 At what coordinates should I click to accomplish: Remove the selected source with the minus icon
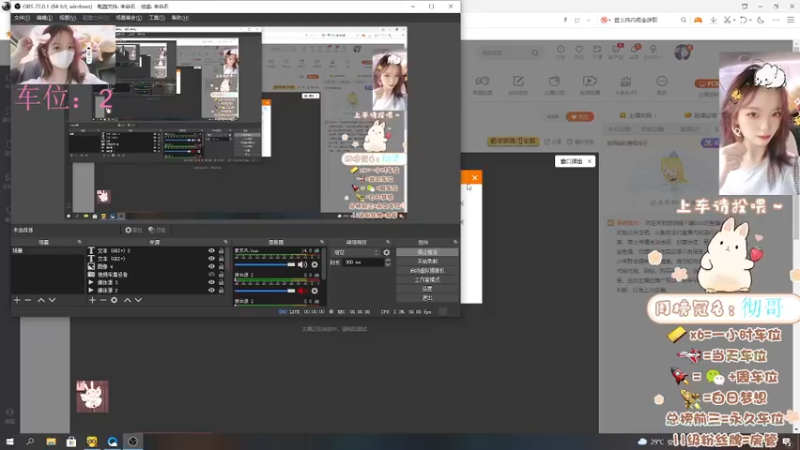(103, 300)
